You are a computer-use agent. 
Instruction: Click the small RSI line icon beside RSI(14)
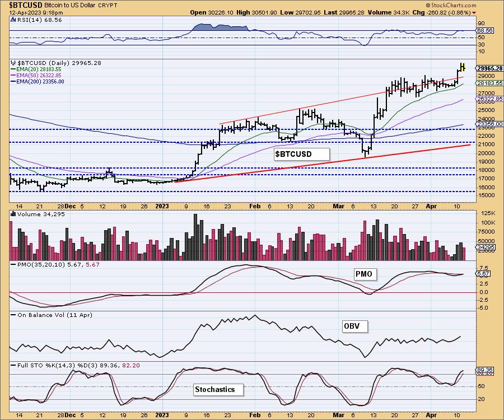click(x=13, y=20)
